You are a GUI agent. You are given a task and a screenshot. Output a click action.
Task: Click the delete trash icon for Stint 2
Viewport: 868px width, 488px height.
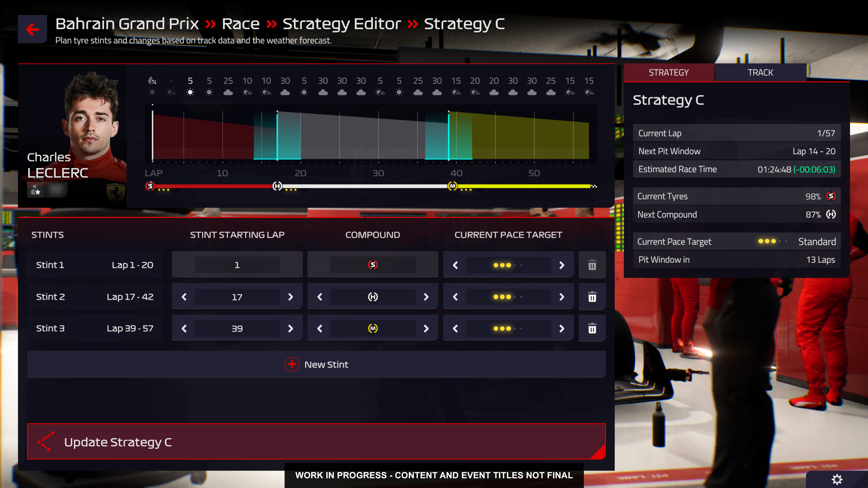click(x=591, y=297)
